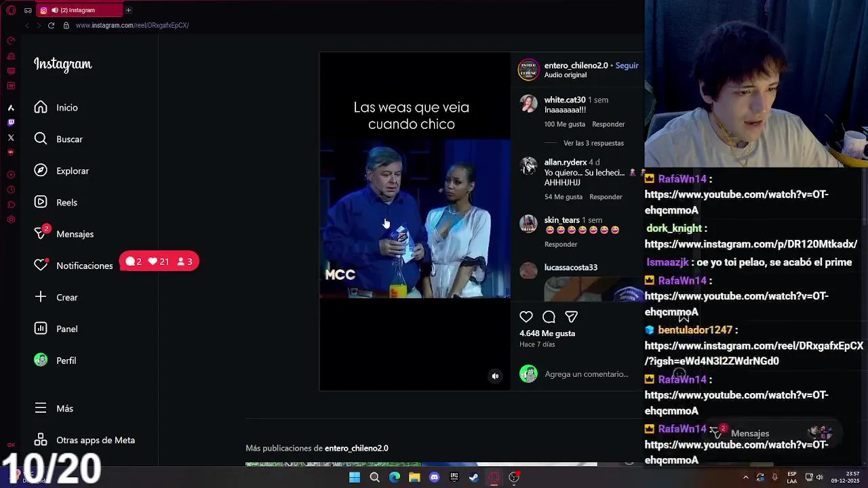Click the reel video to pause playback

point(414,220)
